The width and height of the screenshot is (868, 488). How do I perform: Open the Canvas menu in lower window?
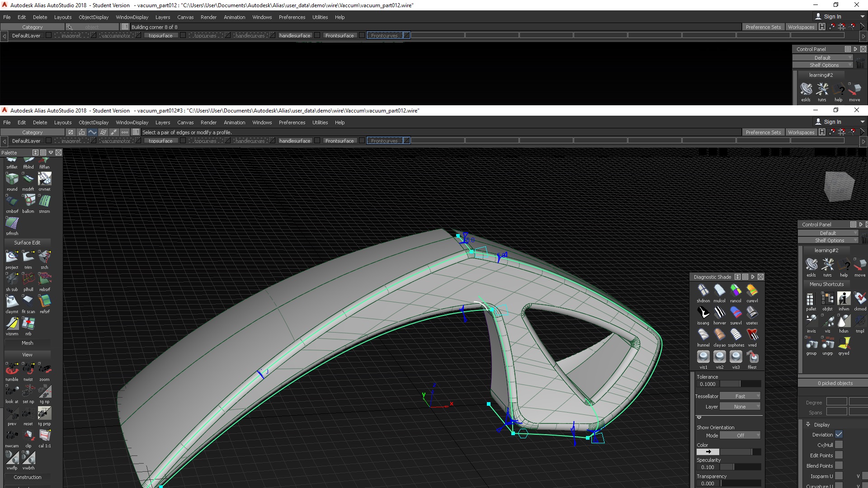(185, 122)
